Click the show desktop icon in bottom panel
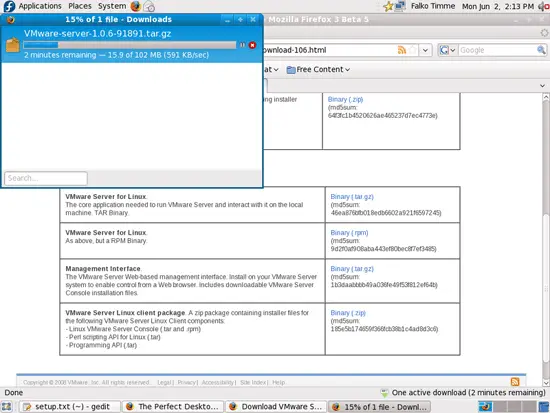Screen dimensions: 550x413 7,407
